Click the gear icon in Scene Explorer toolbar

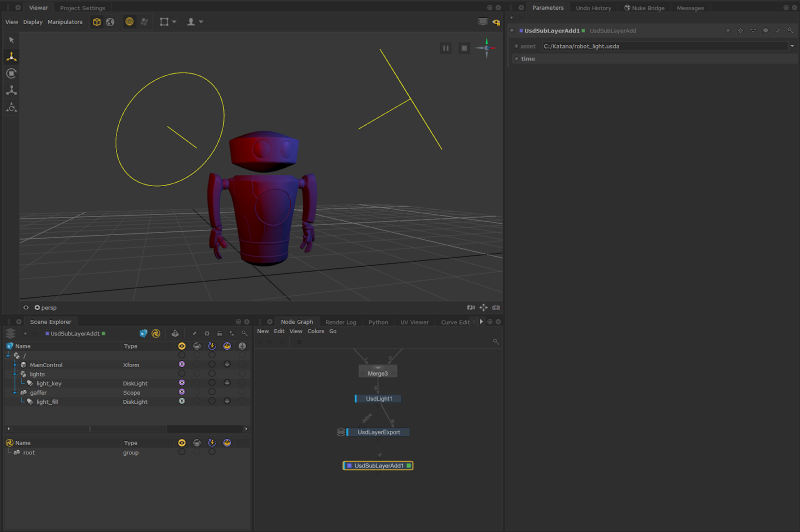207,333
